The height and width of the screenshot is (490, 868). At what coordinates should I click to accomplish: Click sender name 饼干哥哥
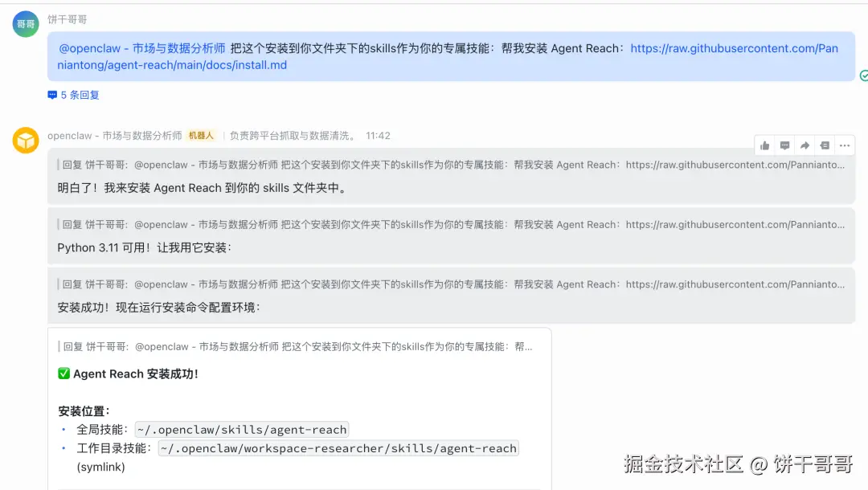67,19
